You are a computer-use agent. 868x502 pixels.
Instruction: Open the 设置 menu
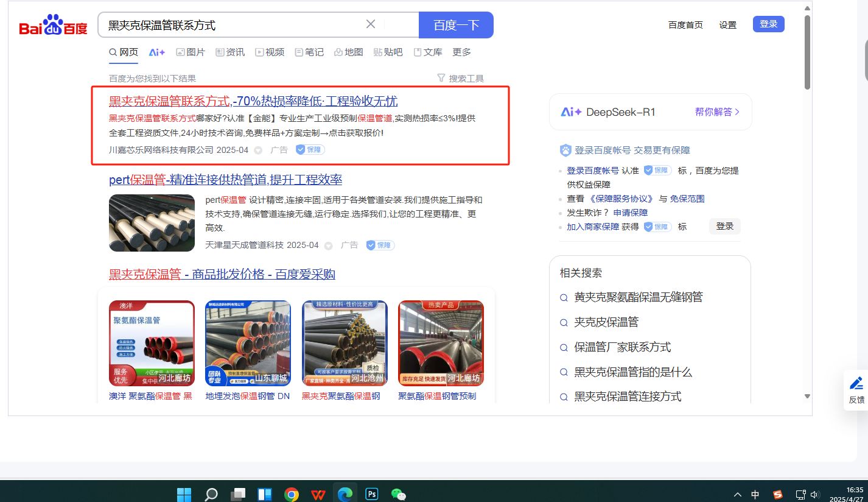click(728, 25)
